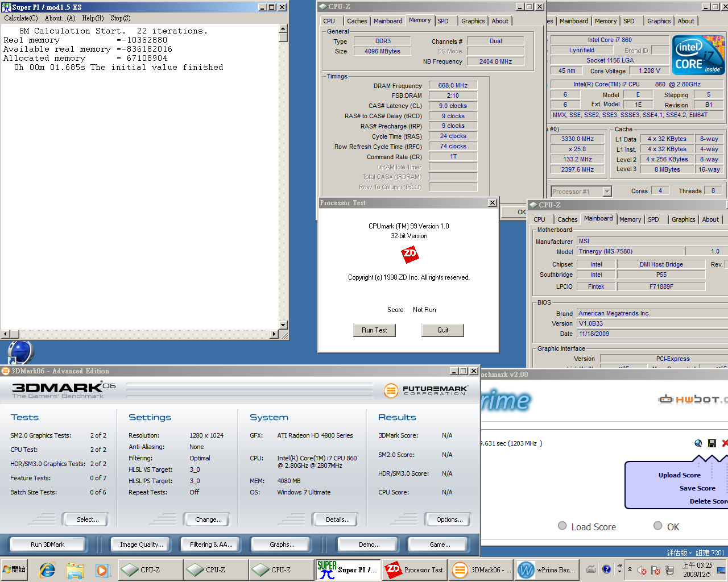This screenshot has height=582, width=728.
Task: Switch to SPD tab in CPU-Z Memory window
Action: click(x=443, y=21)
